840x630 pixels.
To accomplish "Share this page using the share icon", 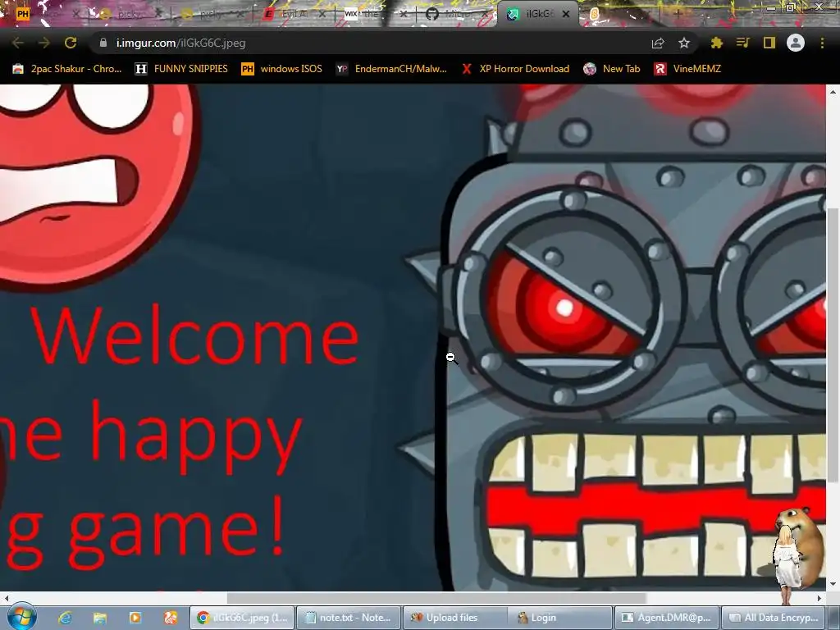I will pyautogui.click(x=658, y=43).
